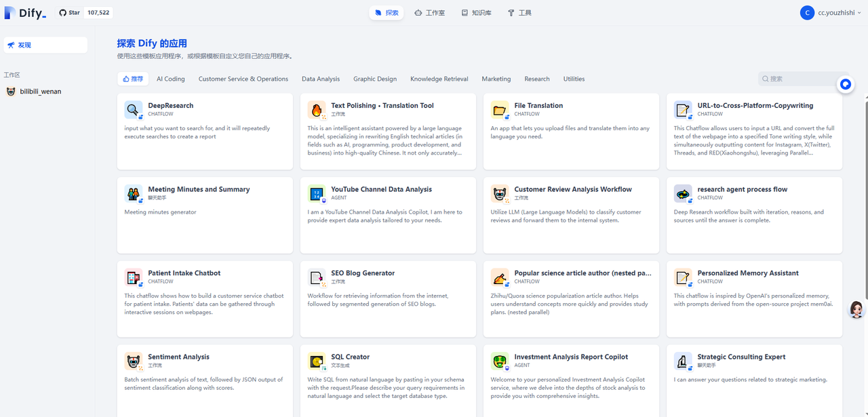
Task: Filter templates by Data Analysis
Action: [x=321, y=79]
